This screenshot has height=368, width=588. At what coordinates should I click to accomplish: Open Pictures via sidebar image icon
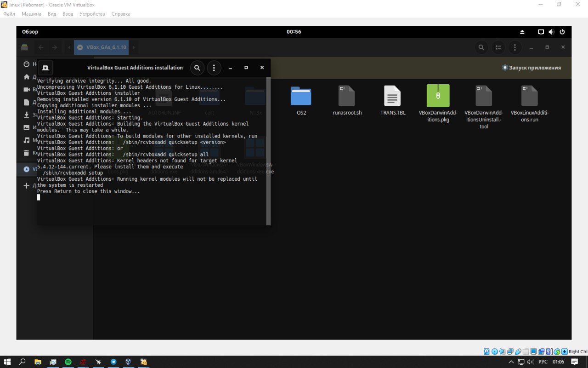(x=27, y=127)
